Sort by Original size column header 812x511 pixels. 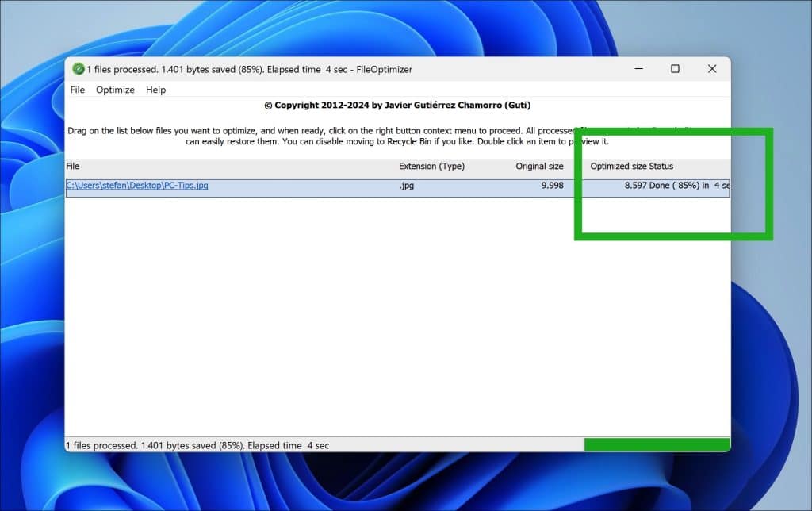[x=539, y=167]
